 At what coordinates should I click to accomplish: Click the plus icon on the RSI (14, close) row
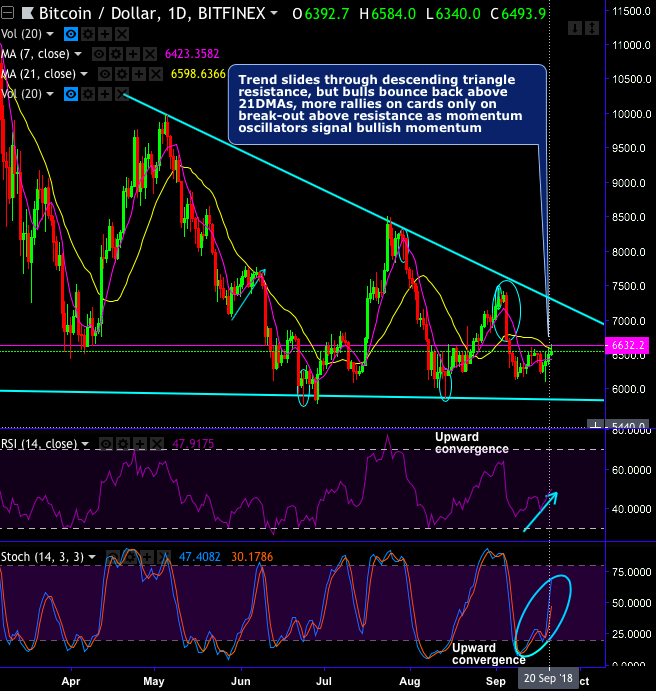[x=140, y=444]
